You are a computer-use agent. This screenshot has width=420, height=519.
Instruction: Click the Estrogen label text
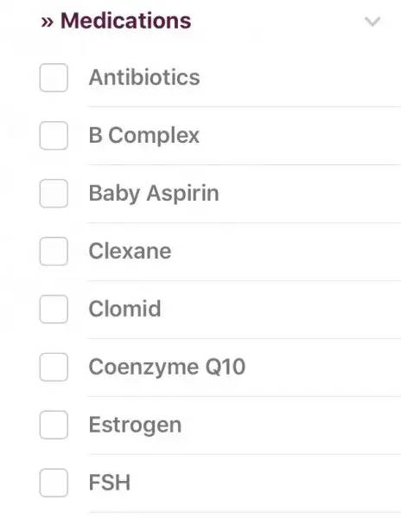tap(135, 425)
